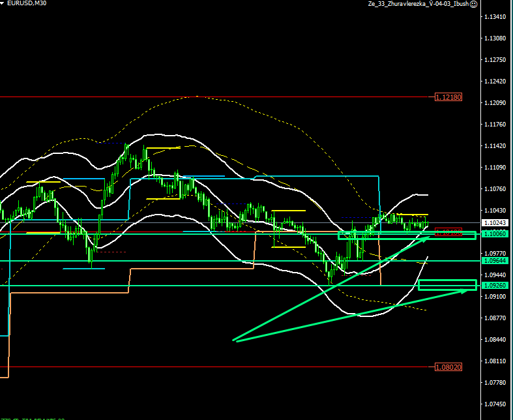Select the red horizontal line at 1.12180
The height and width of the screenshot is (420, 513).
click(196, 97)
